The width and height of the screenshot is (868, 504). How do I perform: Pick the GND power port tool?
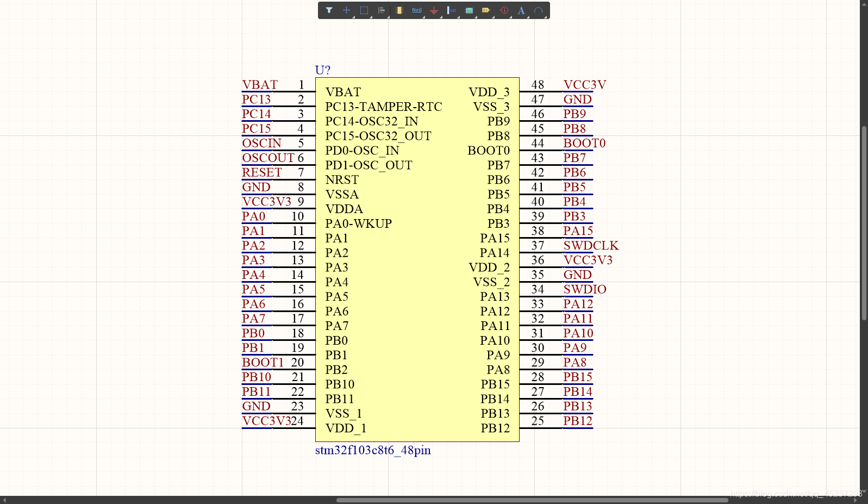pos(434,10)
